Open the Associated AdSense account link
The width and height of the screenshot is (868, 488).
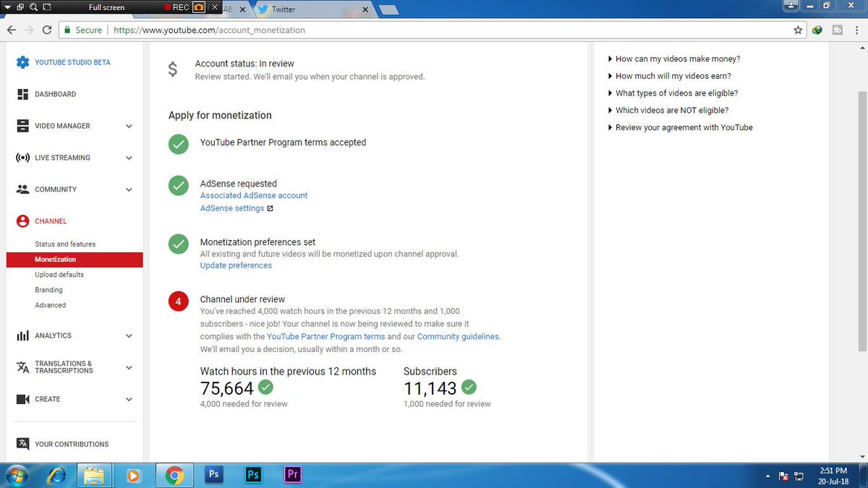pos(254,195)
